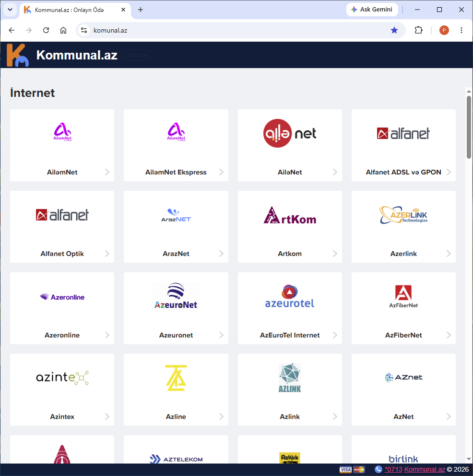
Task: Open the AzeuroNet globe logo
Action: click(x=176, y=296)
